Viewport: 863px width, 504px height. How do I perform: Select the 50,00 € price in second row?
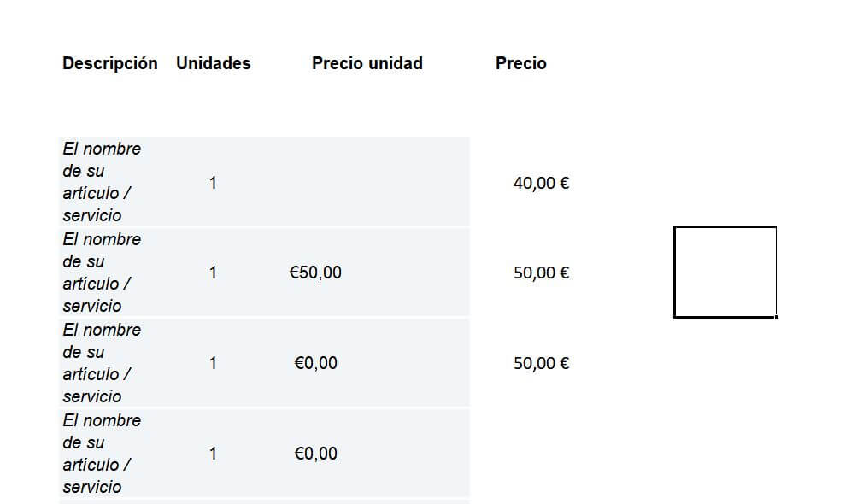[x=541, y=273]
